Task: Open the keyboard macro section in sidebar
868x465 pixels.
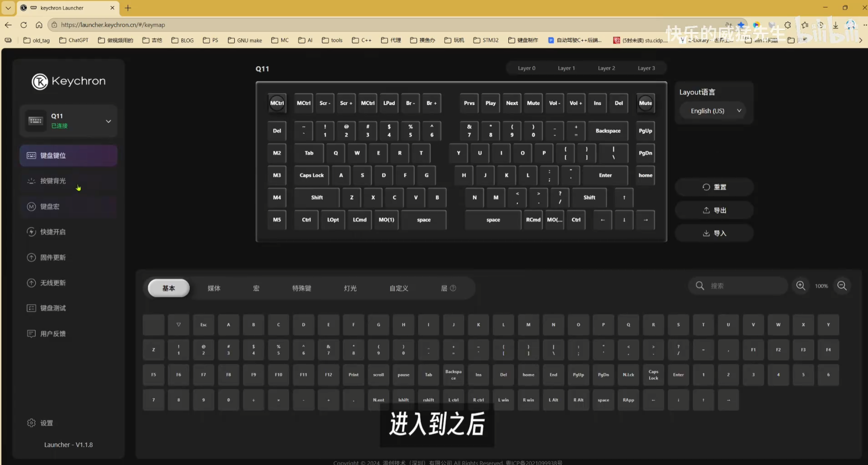Action: (50, 207)
